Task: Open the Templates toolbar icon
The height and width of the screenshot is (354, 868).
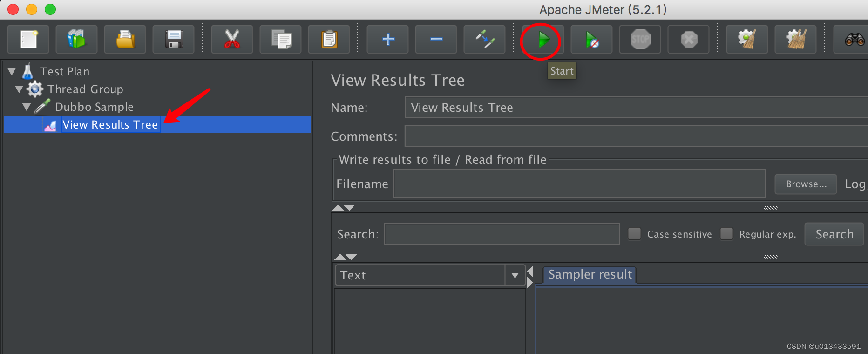Action: (x=76, y=39)
